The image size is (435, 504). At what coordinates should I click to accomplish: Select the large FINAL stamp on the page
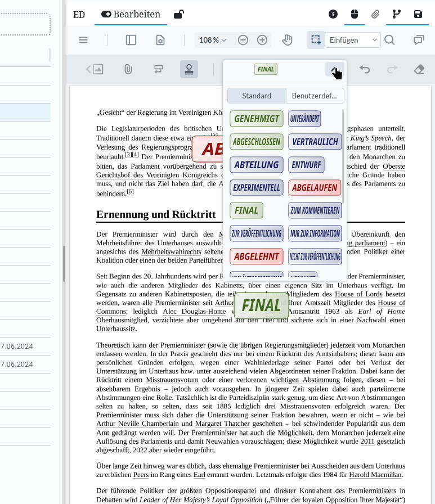pos(261,305)
